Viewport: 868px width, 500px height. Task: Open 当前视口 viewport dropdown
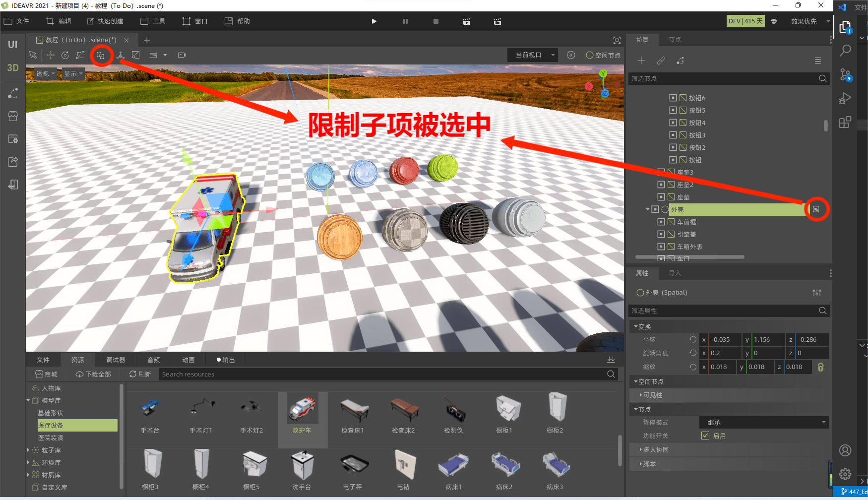click(x=533, y=55)
